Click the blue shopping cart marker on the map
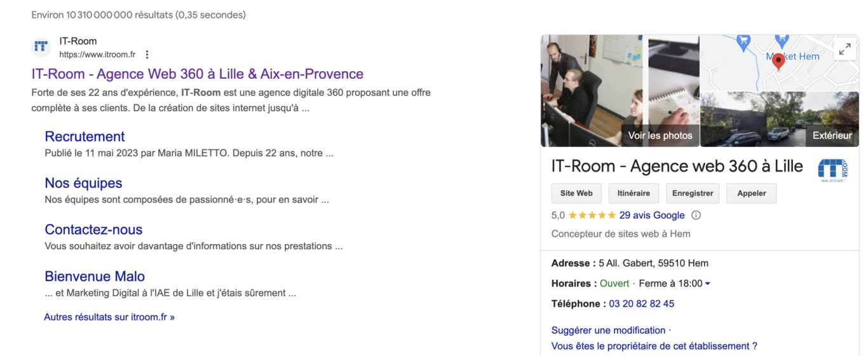The width and height of the screenshot is (868, 356). pyautogui.click(x=743, y=43)
